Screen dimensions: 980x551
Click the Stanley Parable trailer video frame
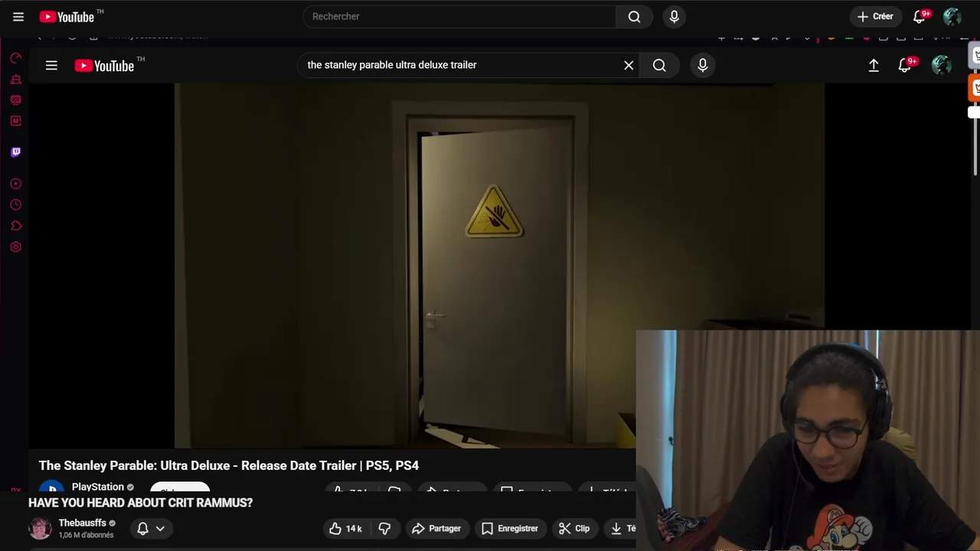tap(499, 265)
